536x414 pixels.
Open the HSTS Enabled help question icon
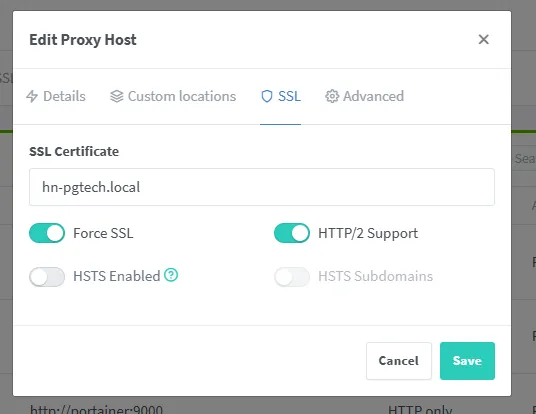[x=171, y=275]
